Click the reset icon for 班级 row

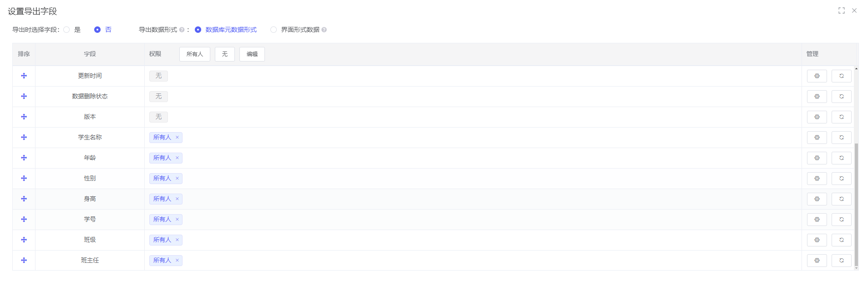(x=841, y=240)
